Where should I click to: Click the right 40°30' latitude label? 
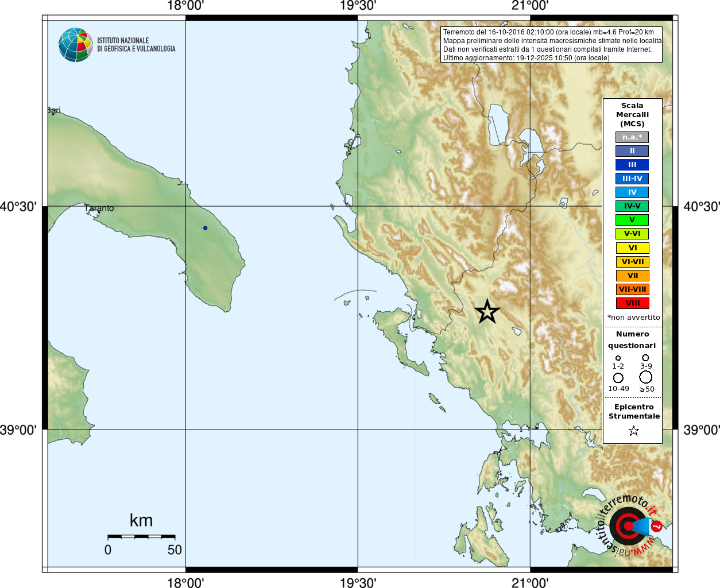tap(701, 207)
